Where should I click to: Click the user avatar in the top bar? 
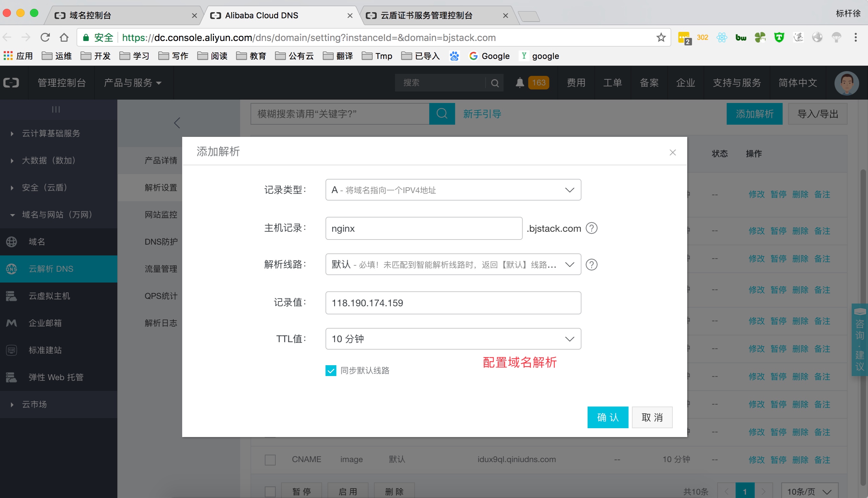click(846, 83)
